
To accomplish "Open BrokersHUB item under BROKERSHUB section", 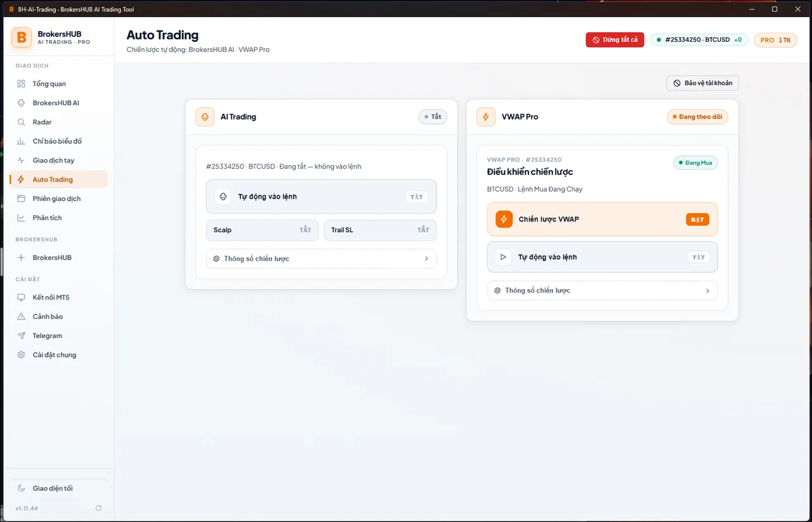I will coord(58,258).
